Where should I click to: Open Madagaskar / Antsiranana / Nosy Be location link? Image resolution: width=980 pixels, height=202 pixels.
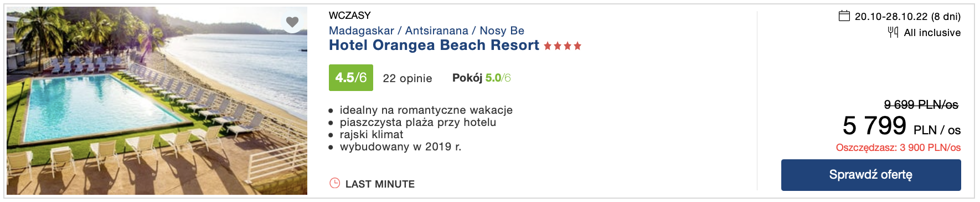[x=426, y=31]
